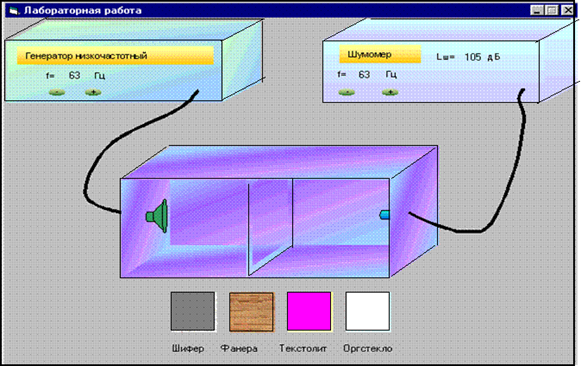
Task: Click the cyan microphone sensor in the chamber
Action: coord(385,214)
